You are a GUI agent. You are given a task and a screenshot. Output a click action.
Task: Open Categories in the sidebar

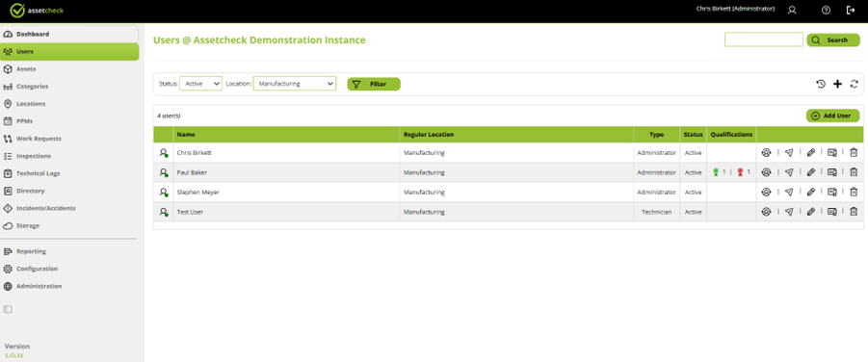pyautogui.click(x=69, y=87)
